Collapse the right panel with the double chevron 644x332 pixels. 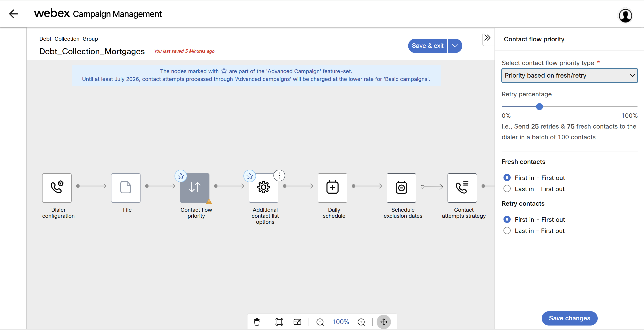pyautogui.click(x=487, y=38)
